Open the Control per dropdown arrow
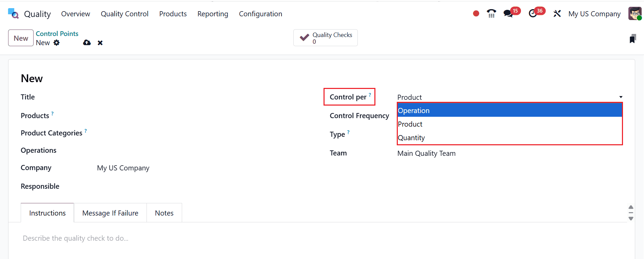Screen dimensions: 644x259 tap(621, 97)
